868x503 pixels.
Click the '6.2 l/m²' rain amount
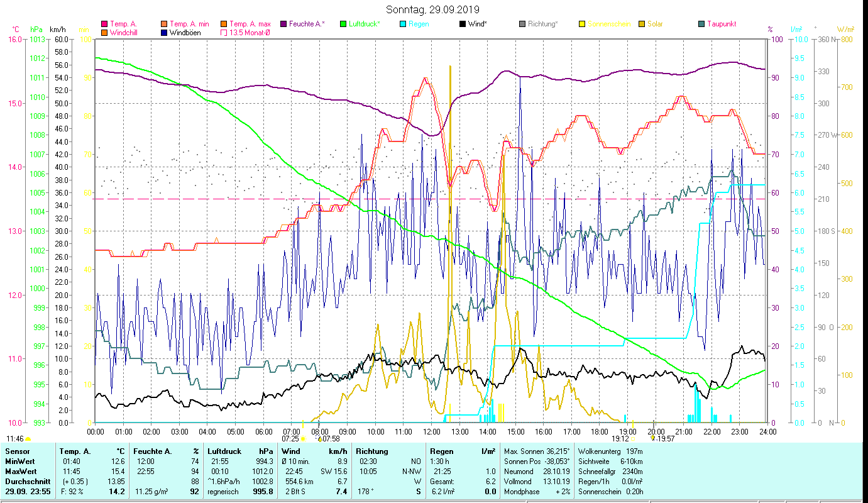coord(443,492)
